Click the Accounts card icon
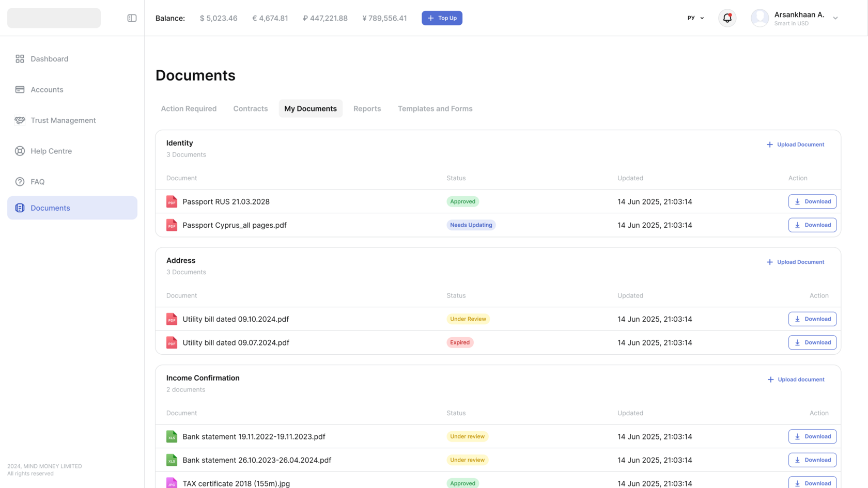Image resolution: width=868 pixels, height=488 pixels. click(x=20, y=89)
